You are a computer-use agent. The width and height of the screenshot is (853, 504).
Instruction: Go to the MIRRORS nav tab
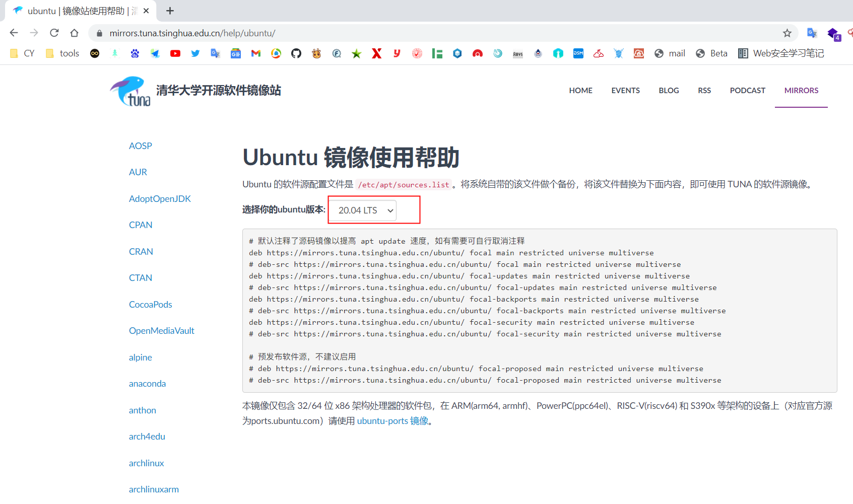click(801, 91)
